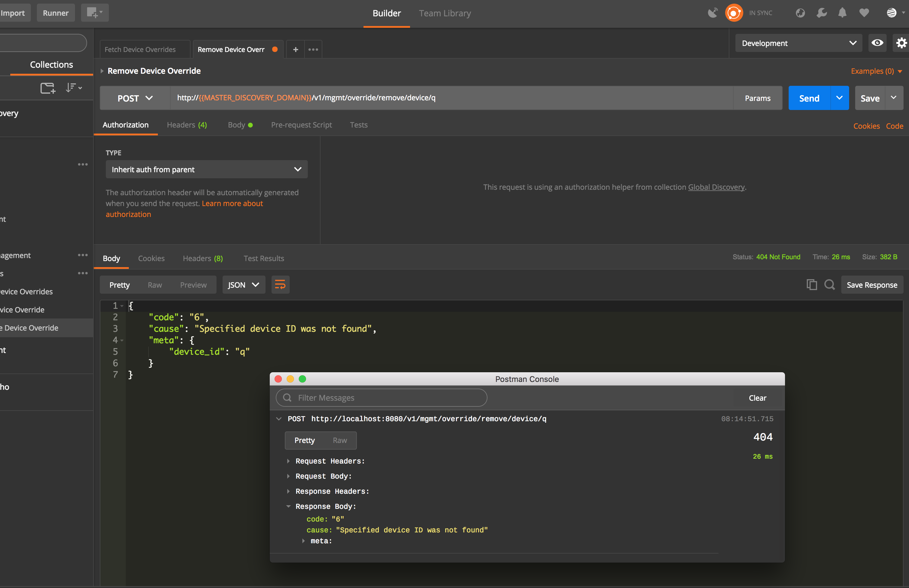
Task: Open the Send button dropdown arrow
Action: point(839,98)
